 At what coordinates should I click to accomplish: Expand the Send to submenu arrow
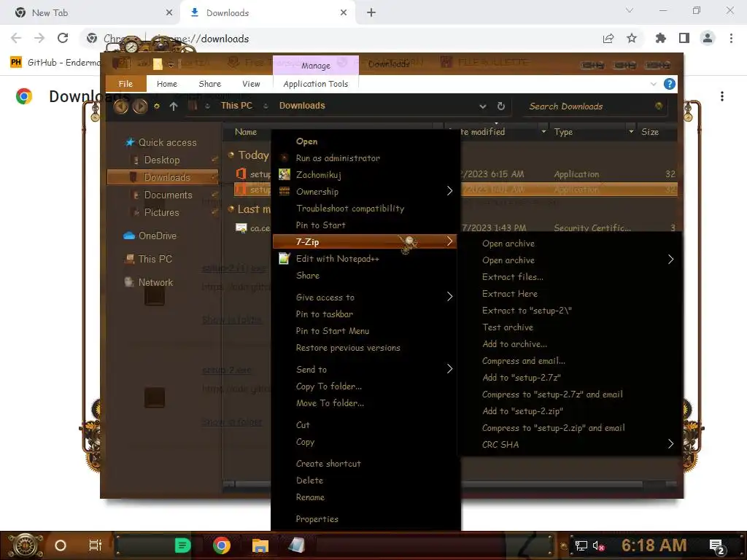(449, 369)
